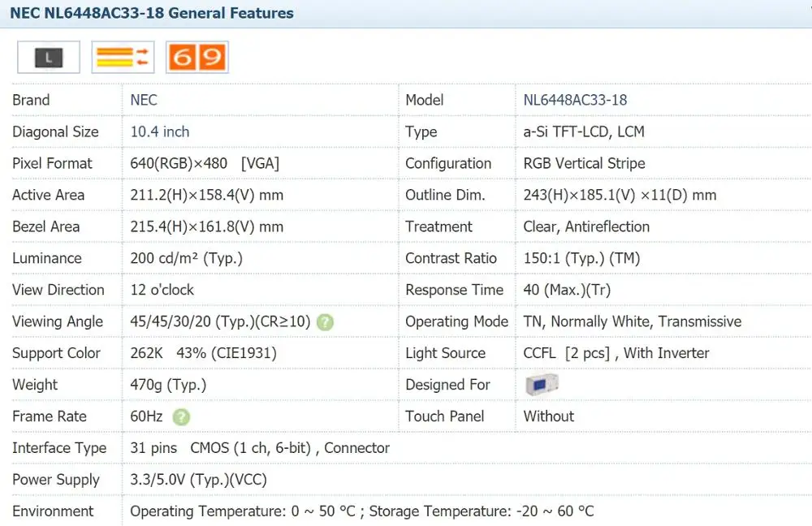Select the '45/45/30/20 (Typ.)(CR≥10)' value
The width and height of the screenshot is (812, 526).
click(220, 321)
